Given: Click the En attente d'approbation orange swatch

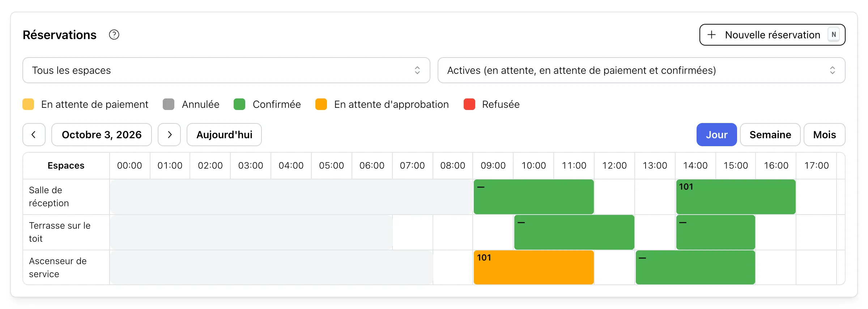Looking at the screenshot, I should pyautogui.click(x=321, y=104).
